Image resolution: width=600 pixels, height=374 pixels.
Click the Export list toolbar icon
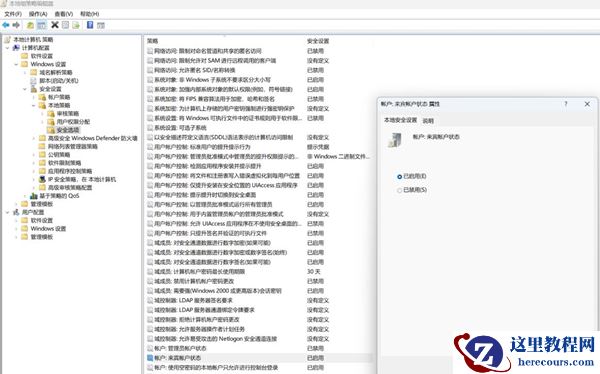click(76, 25)
